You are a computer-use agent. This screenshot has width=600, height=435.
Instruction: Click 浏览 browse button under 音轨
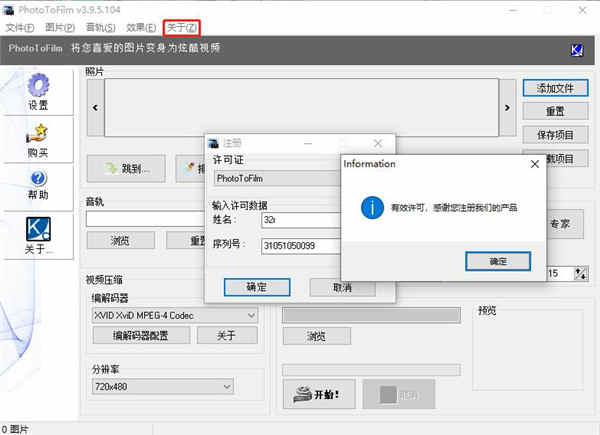tap(121, 241)
